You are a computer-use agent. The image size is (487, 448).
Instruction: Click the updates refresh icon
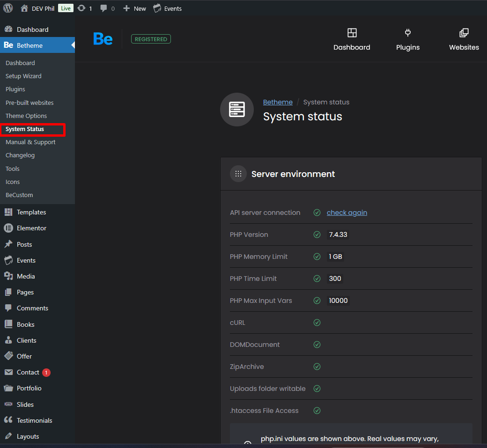81,8
